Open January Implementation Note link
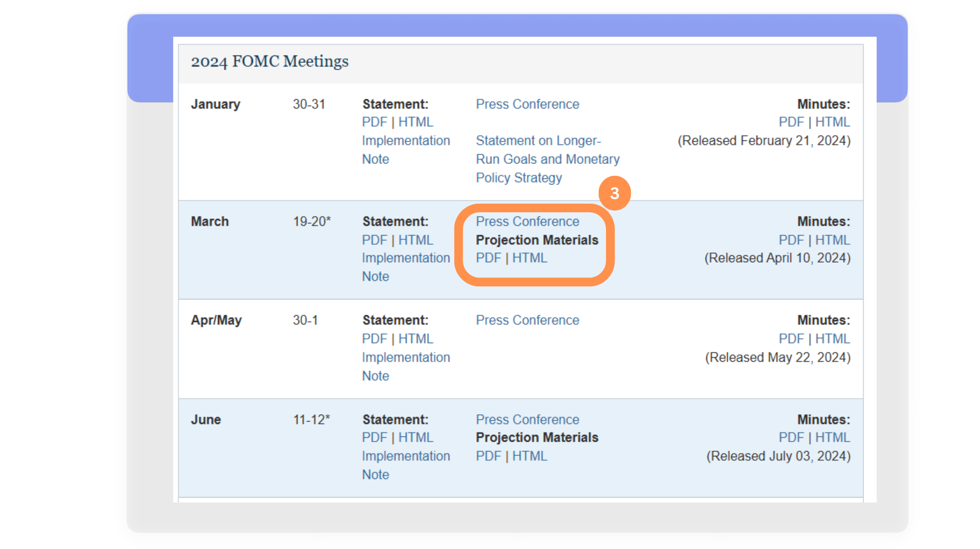 (x=406, y=150)
